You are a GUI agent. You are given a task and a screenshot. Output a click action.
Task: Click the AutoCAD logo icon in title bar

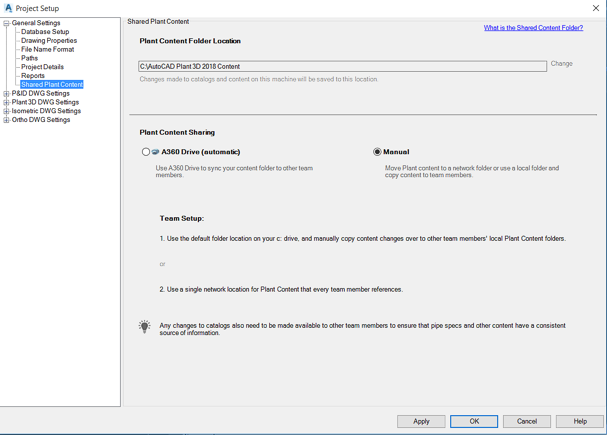[9, 8]
